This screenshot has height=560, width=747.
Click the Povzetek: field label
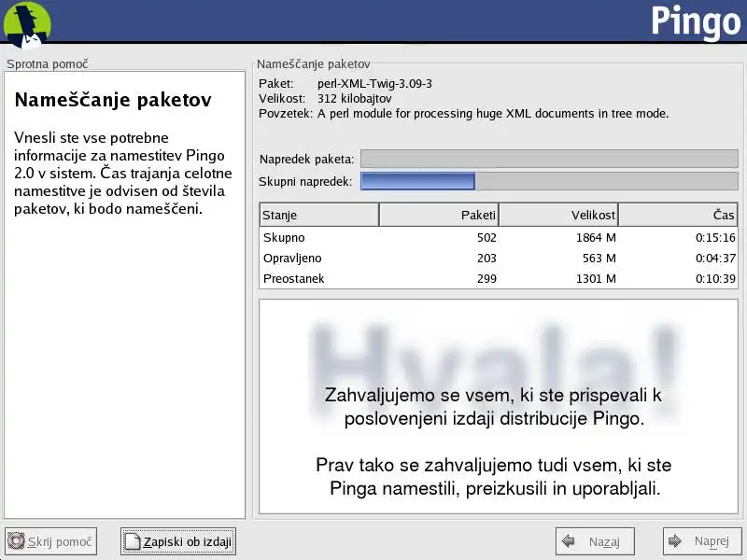pyautogui.click(x=286, y=114)
